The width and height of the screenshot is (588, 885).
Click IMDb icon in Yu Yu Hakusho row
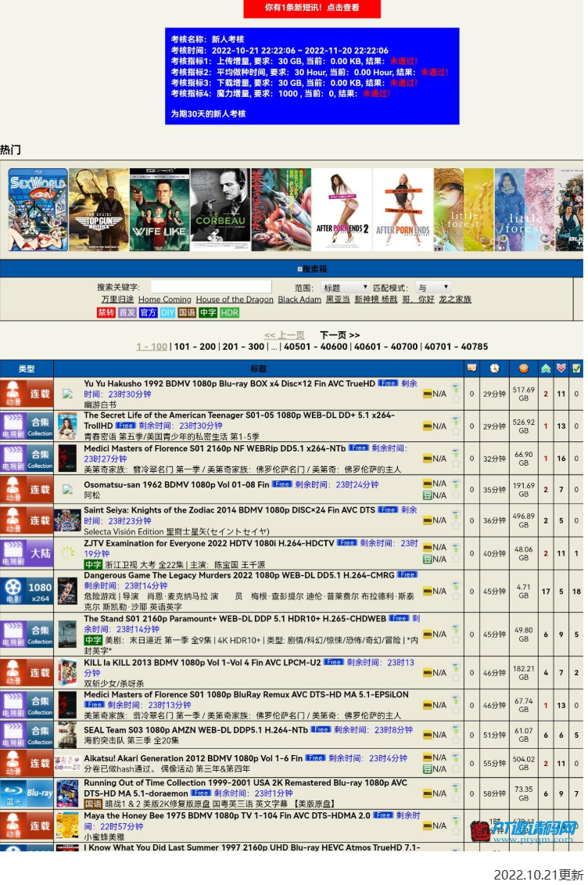pyautogui.click(x=428, y=394)
